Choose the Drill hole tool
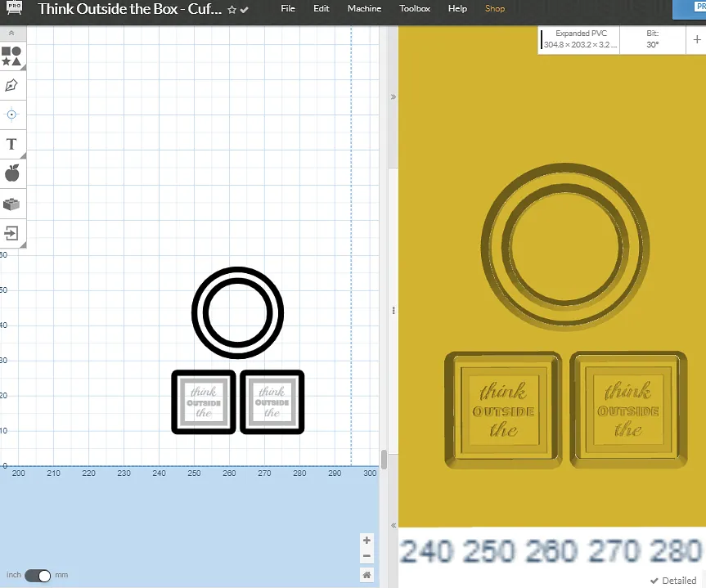 pos(11,114)
